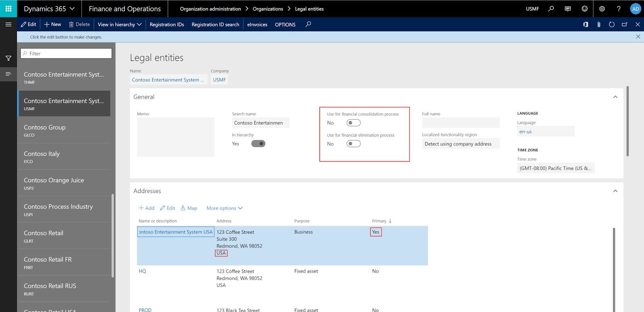Open the OPTIONS menu tab
The height and width of the screenshot is (312, 644).
pyautogui.click(x=285, y=24)
